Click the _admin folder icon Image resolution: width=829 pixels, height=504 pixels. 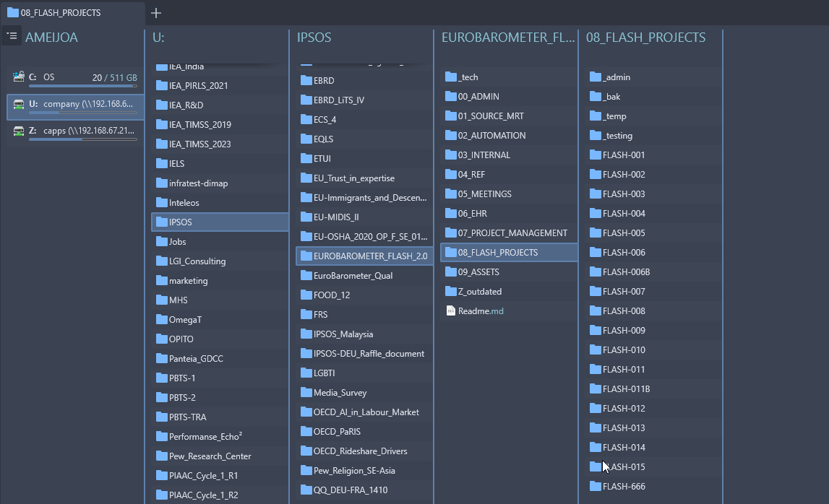[596, 77]
